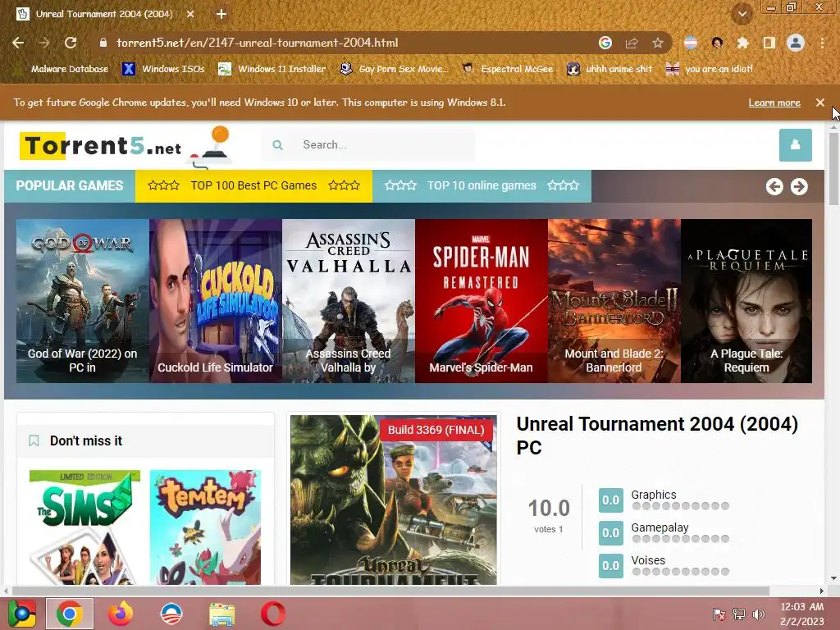Click Chrome in the taskbar
The height and width of the screenshot is (630, 840).
pos(70,614)
